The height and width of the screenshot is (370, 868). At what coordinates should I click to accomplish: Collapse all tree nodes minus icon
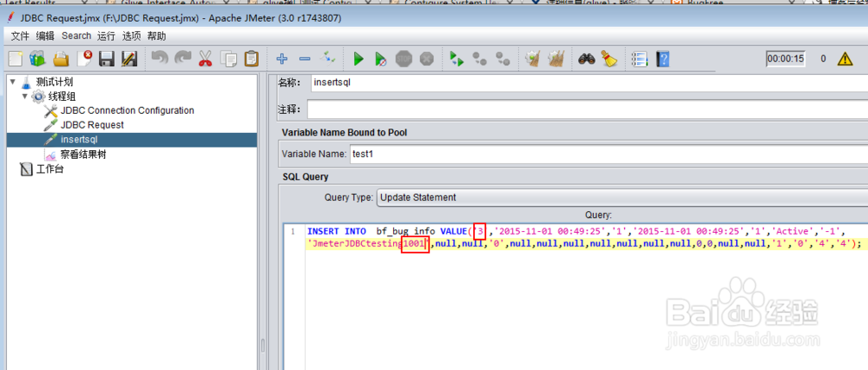click(x=305, y=58)
